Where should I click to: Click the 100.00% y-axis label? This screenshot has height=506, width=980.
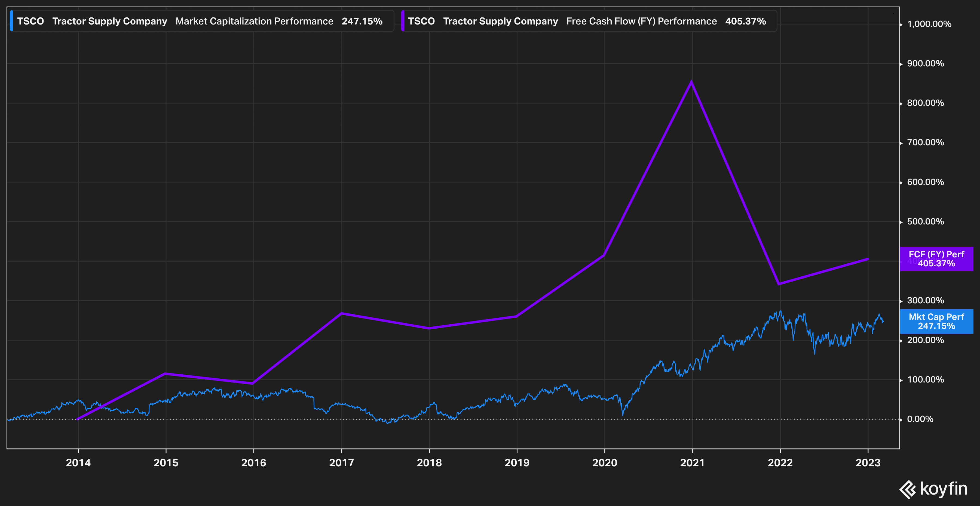click(x=925, y=380)
